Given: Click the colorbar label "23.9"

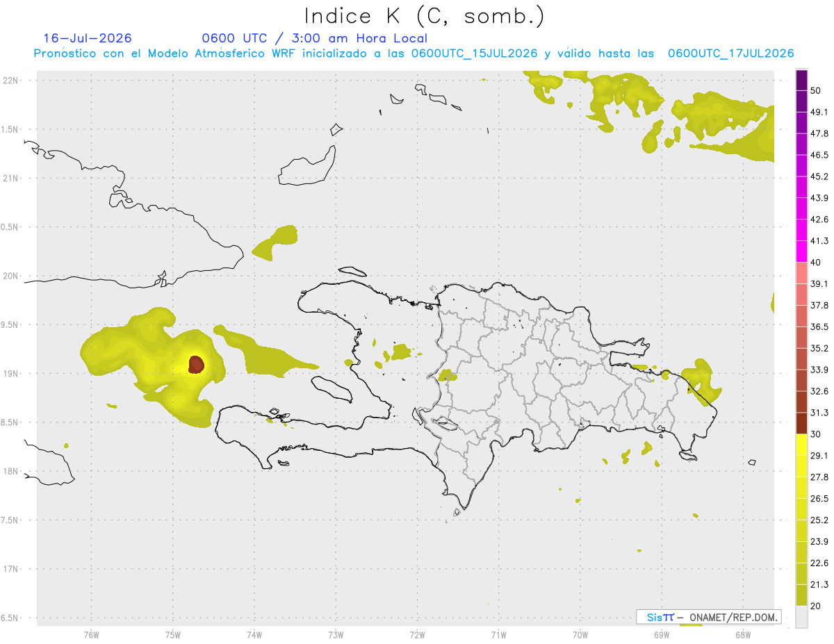Looking at the screenshot, I should coord(819,542).
